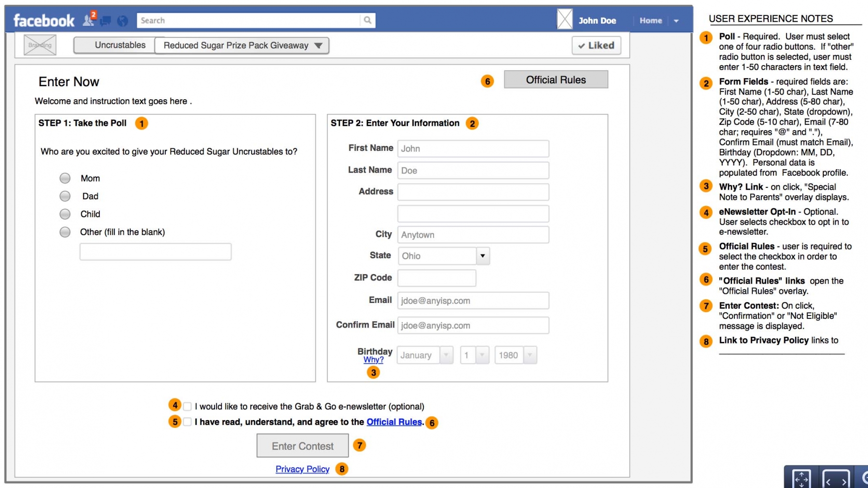868x488 pixels.
Task: Click the fullscreen expand icon
Action: tap(802, 479)
